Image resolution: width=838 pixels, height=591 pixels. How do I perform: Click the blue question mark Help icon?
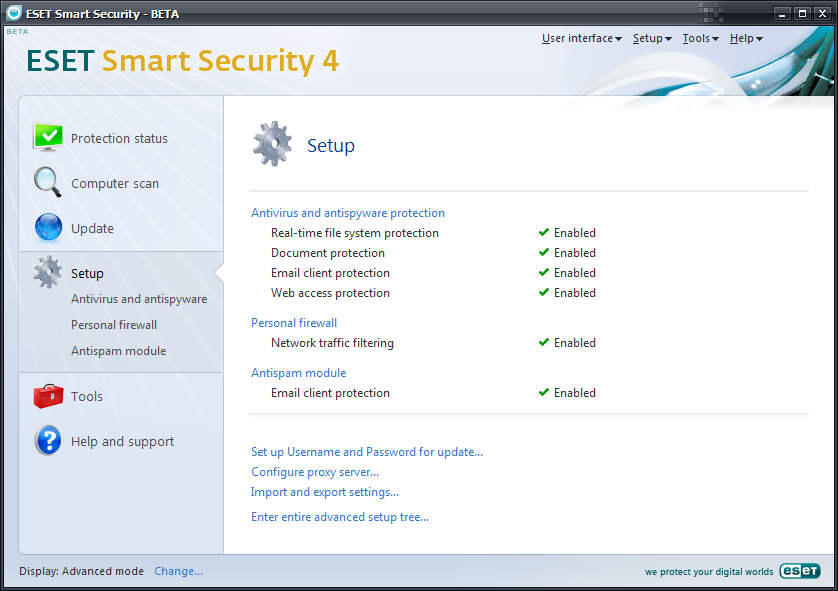[x=48, y=441]
